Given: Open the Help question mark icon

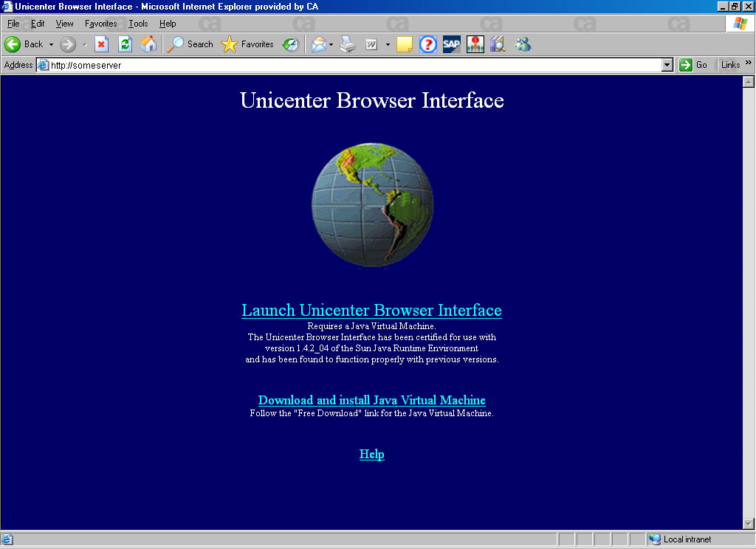Looking at the screenshot, I should (x=427, y=44).
